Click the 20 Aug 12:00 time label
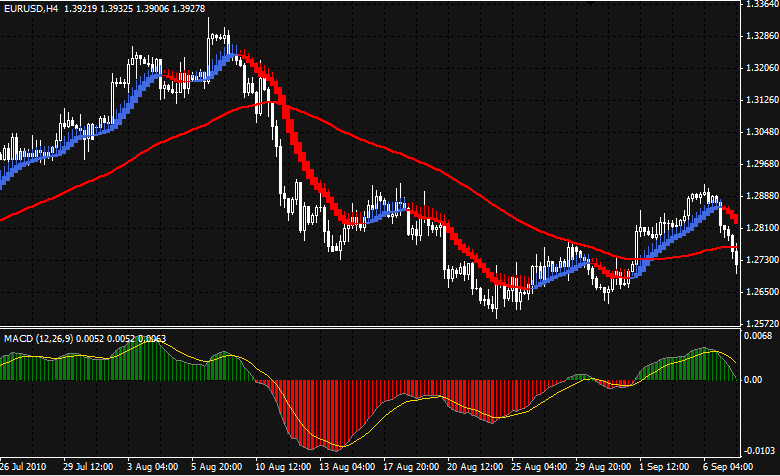 tap(475, 467)
